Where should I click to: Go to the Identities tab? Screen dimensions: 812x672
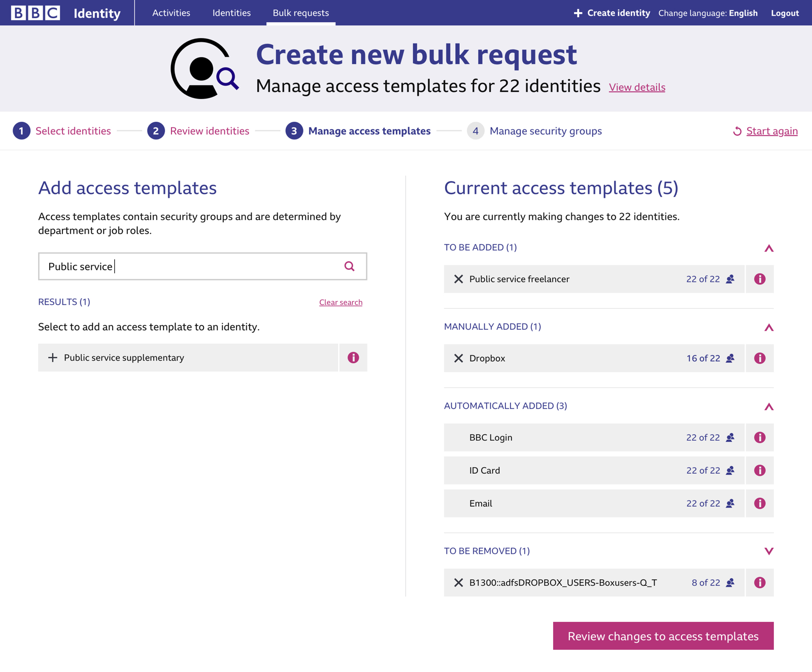231,13
